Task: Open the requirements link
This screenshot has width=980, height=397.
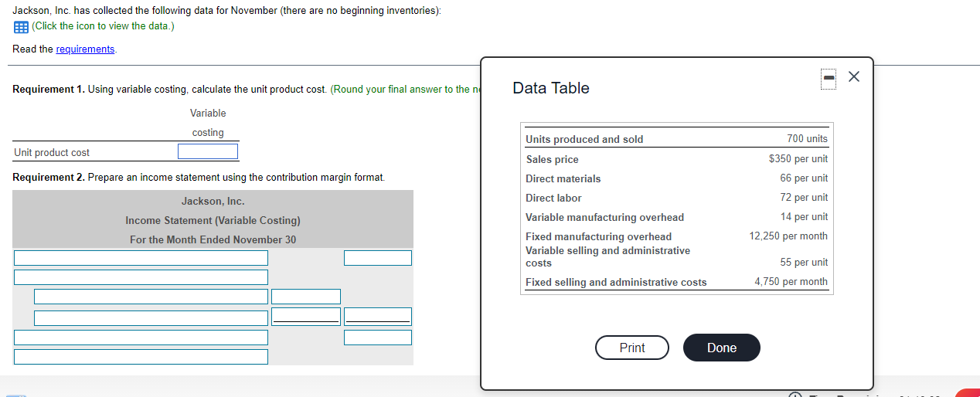Action: pyautogui.click(x=86, y=49)
